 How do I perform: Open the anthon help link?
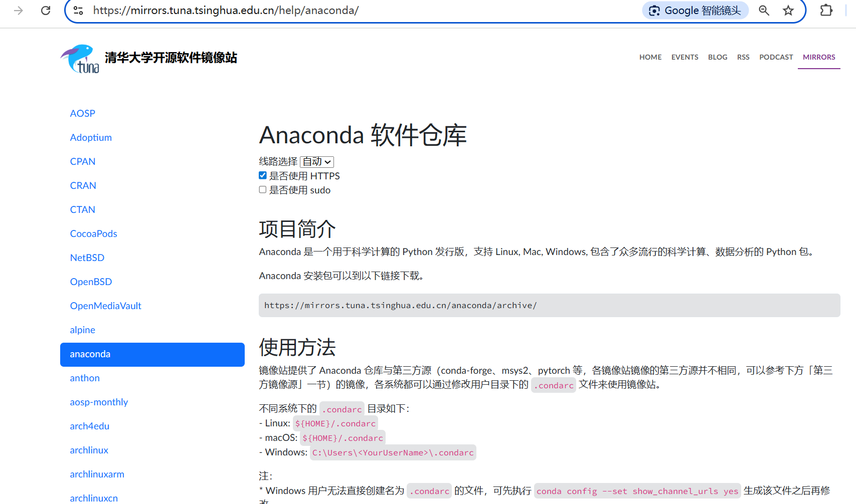pyautogui.click(x=85, y=378)
